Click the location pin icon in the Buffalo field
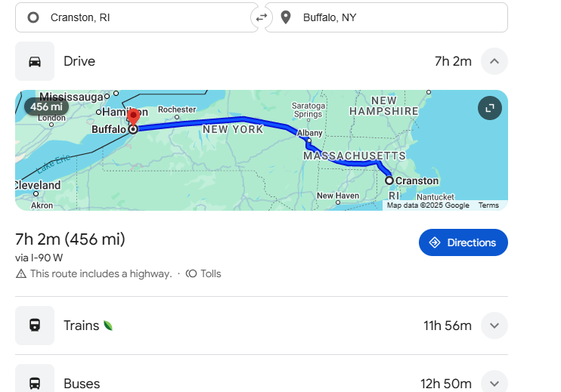The image size is (561, 392). pos(285,17)
